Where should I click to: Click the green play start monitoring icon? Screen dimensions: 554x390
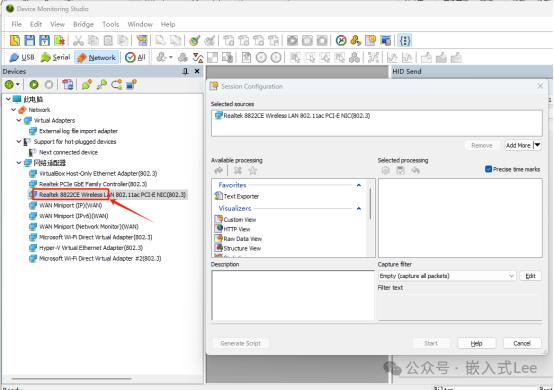[34, 84]
